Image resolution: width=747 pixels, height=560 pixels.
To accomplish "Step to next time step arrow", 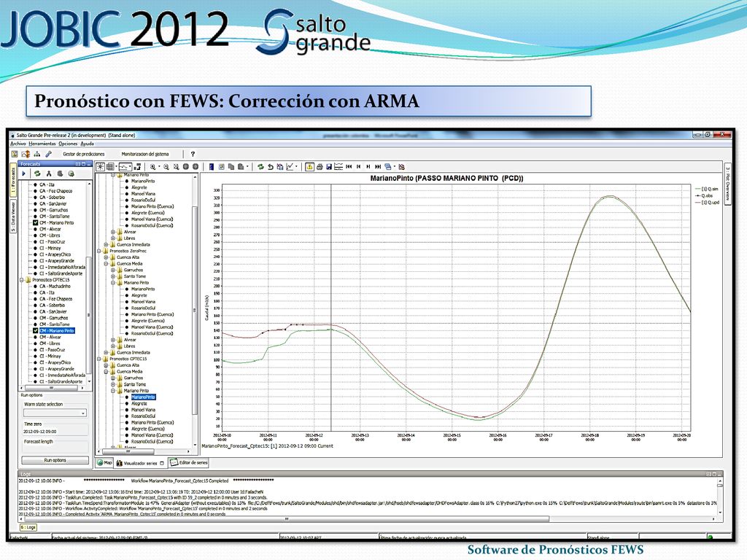I will (368, 167).
